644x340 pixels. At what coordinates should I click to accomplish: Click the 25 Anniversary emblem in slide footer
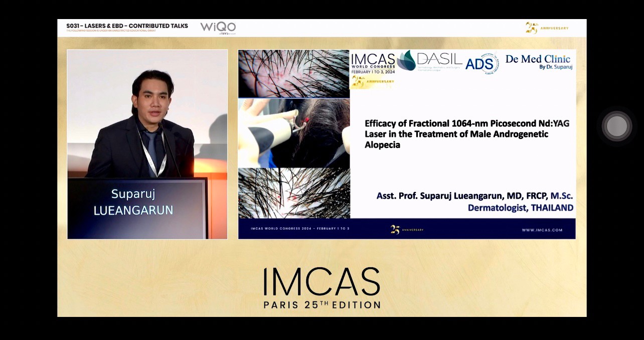pyautogui.click(x=407, y=230)
